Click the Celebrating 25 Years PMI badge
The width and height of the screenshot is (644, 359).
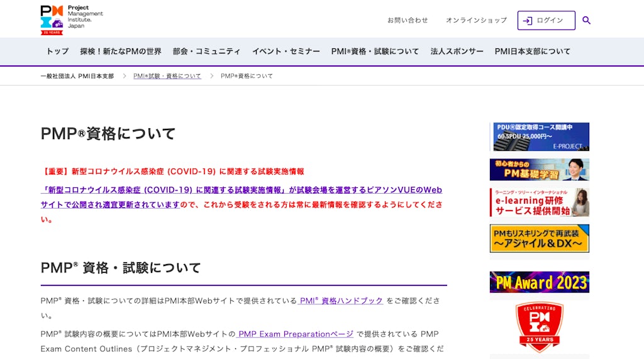[x=539, y=328]
